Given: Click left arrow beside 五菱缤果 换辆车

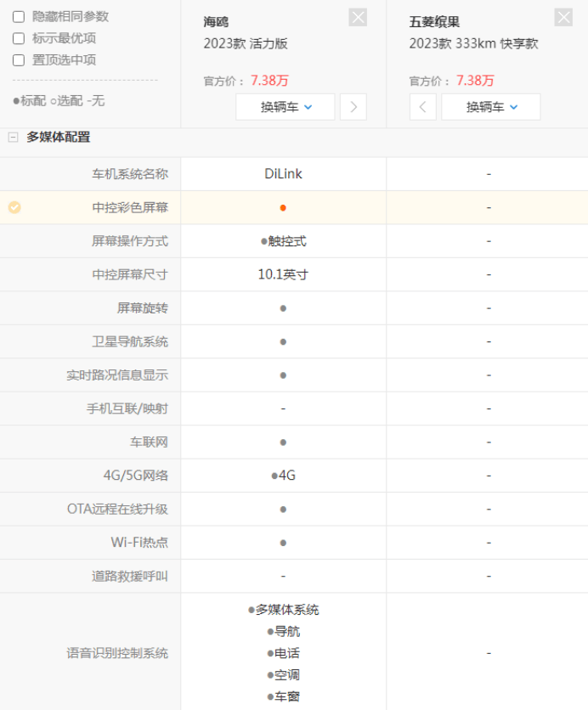Looking at the screenshot, I should pos(422,107).
